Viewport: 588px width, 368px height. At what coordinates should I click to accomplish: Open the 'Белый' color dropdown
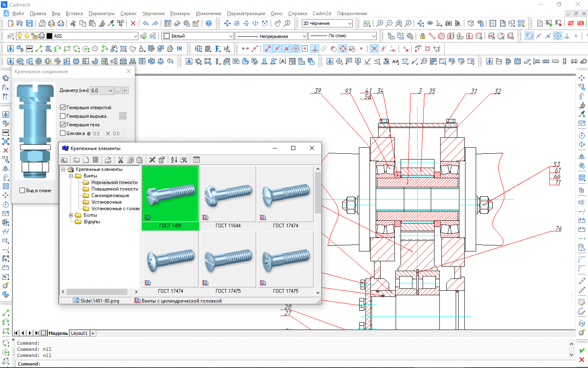click(231, 36)
